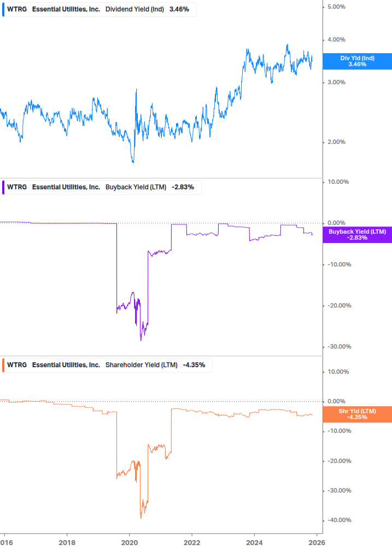The height and width of the screenshot is (550, 392).
Task: Click the 3.00% tick on the dividend yield axis
Action: pyautogui.click(x=336, y=83)
